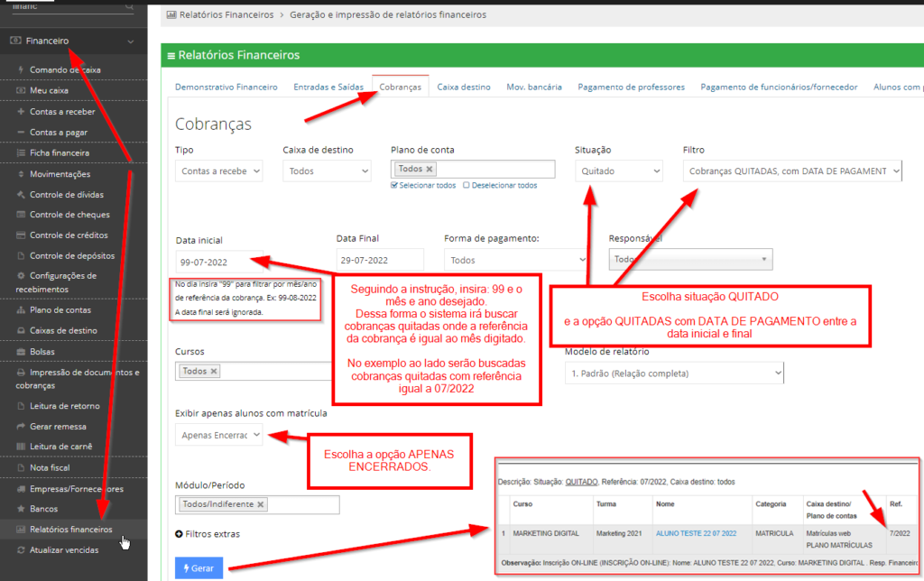Remove the Todos tag in Cursos
The height and width of the screenshot is (581, 924).
[214, 371]
